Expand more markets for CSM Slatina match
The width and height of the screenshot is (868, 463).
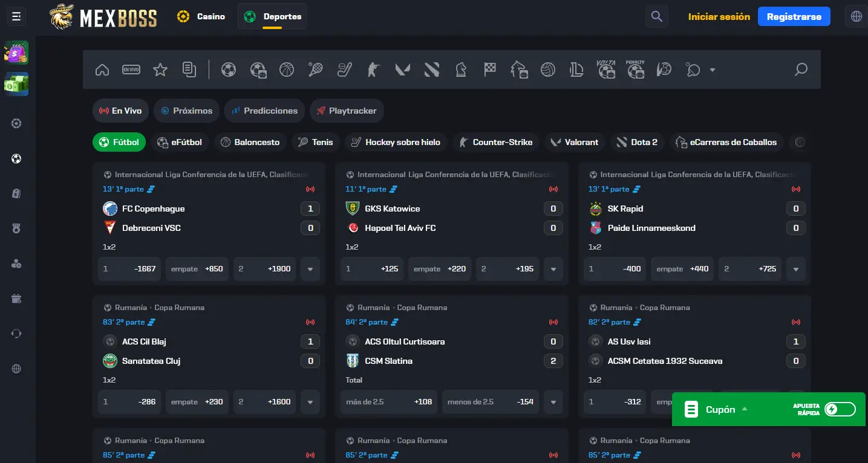click(x=553, y=402)
